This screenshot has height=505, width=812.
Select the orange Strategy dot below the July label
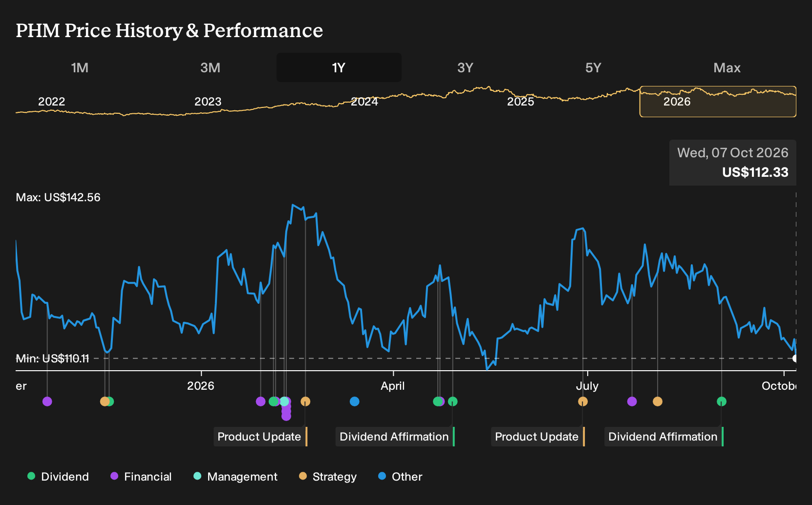pyautogui.click(x=583, y=401)
